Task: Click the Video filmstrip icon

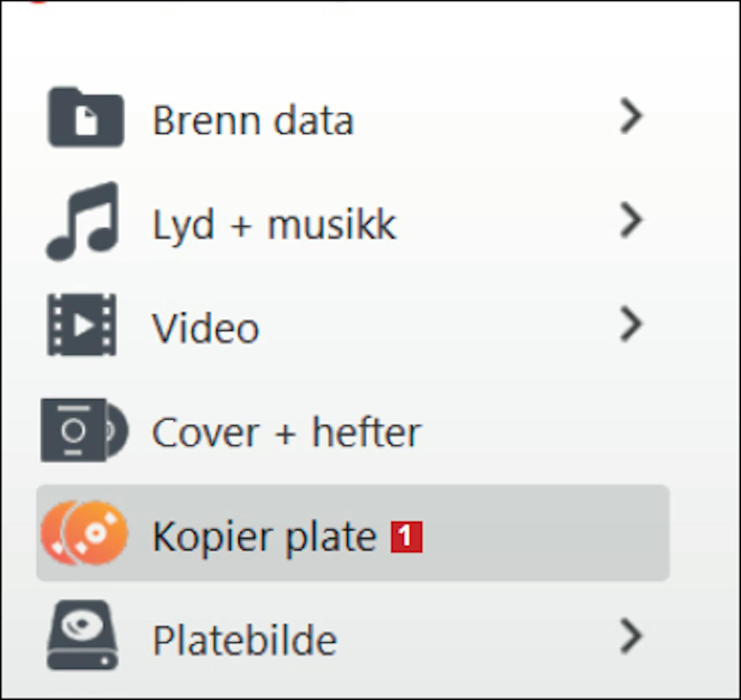Action: click(82, 324)
